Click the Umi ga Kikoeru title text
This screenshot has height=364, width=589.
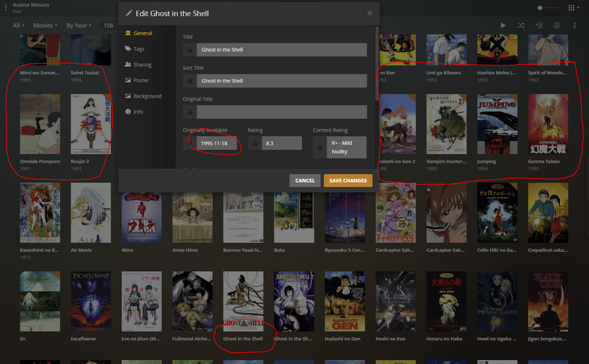444,73
